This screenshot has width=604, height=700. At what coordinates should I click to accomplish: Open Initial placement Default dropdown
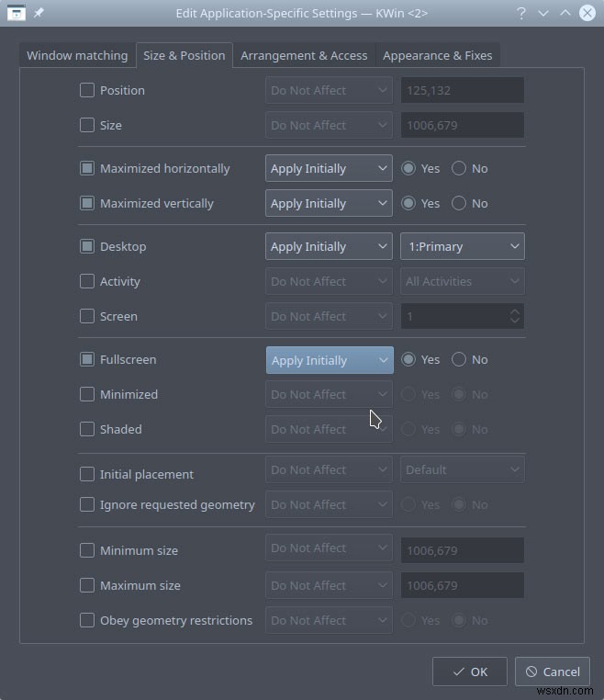(462, 469)
